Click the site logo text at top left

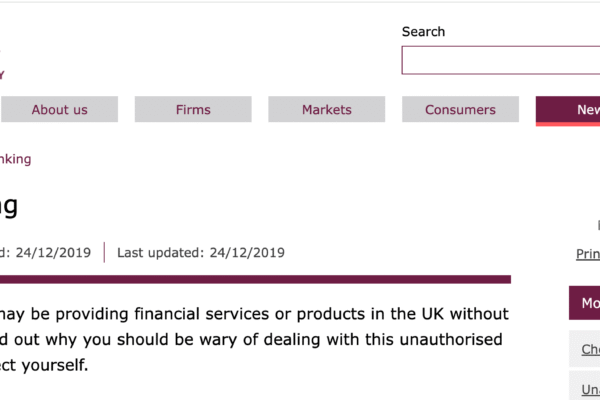[3, 72]
